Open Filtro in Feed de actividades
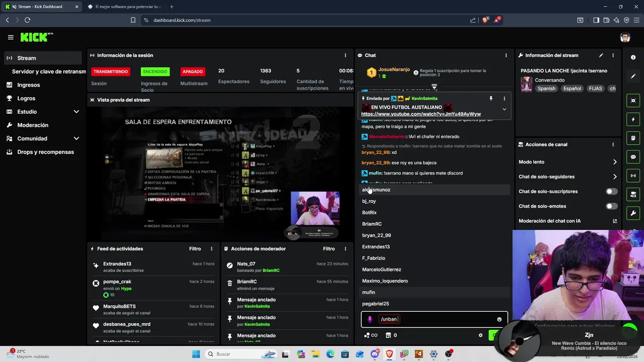Screen dimensions: 644x362 point(195,249)
